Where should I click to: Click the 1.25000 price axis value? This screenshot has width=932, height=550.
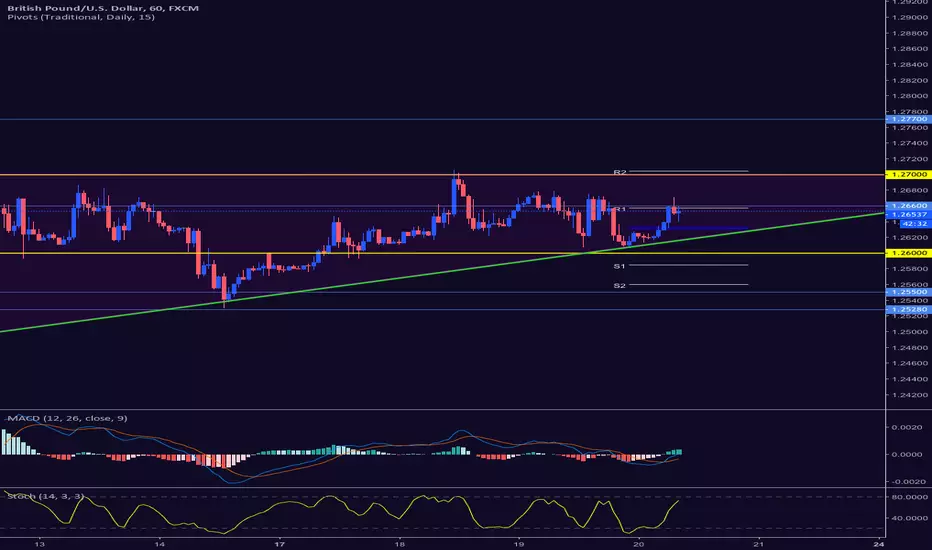pyautogui.click(x=909, y=332)
